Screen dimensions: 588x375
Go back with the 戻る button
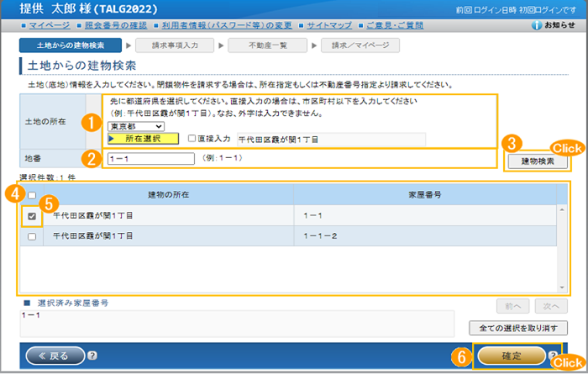point(55,356)
